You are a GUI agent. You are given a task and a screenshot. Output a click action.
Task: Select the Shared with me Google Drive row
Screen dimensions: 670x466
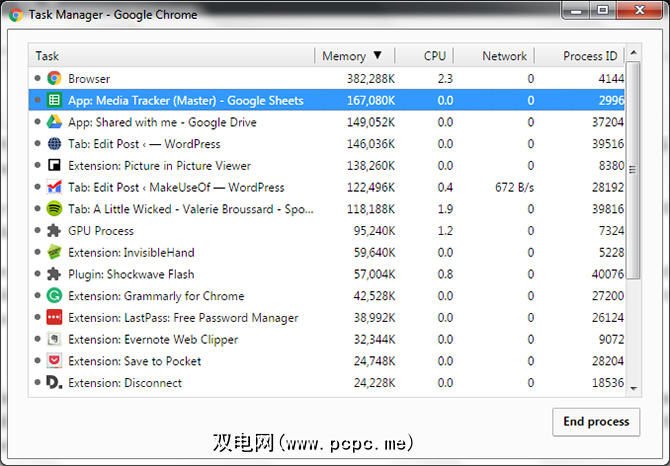coord(327,122)
